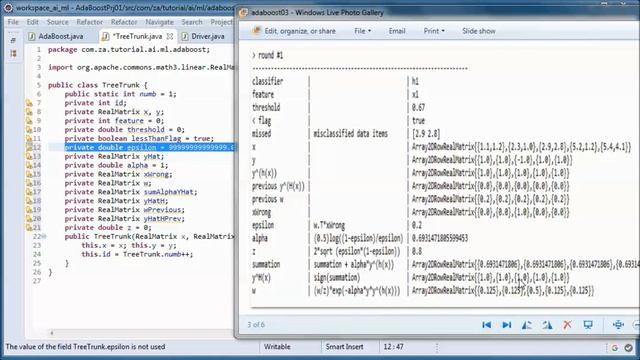Click warning marker on line 15 'xWrong'
640x360 pixels.
(29, 174)
